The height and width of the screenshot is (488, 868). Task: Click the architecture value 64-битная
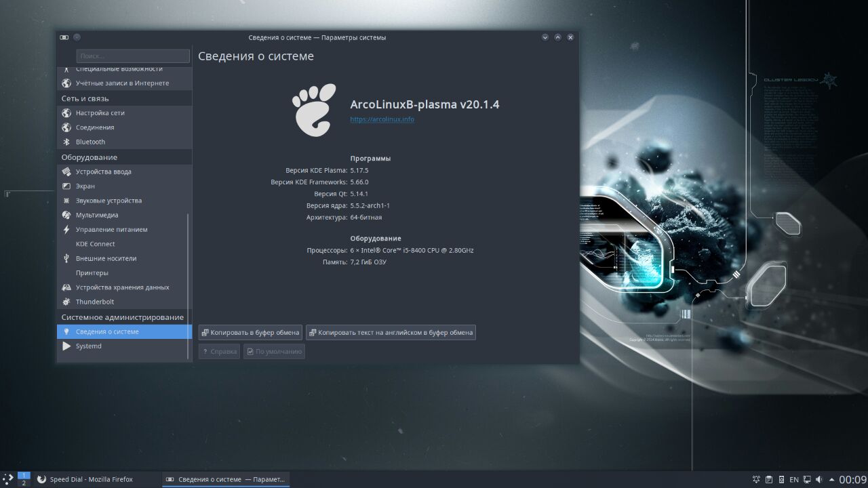point(366,218)
